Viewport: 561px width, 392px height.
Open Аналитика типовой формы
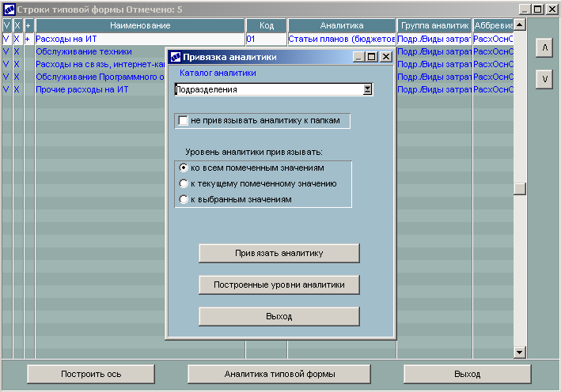(x=279, y=374)
